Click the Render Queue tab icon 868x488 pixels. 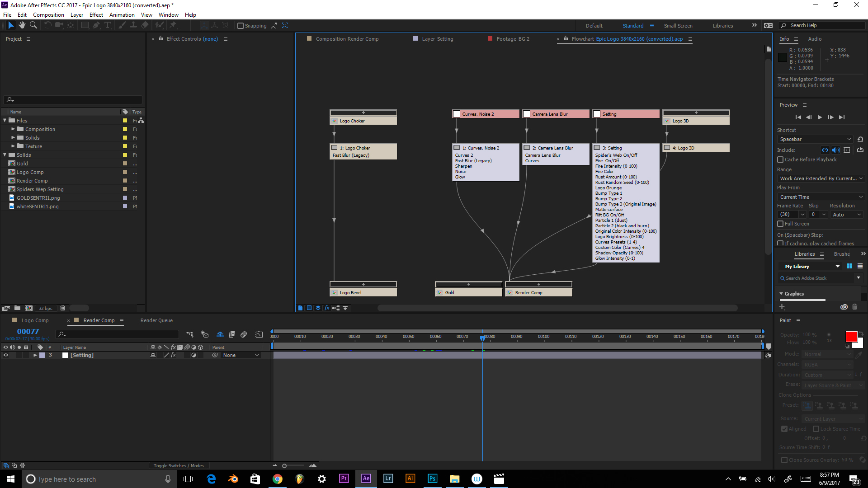coord(156,320)
